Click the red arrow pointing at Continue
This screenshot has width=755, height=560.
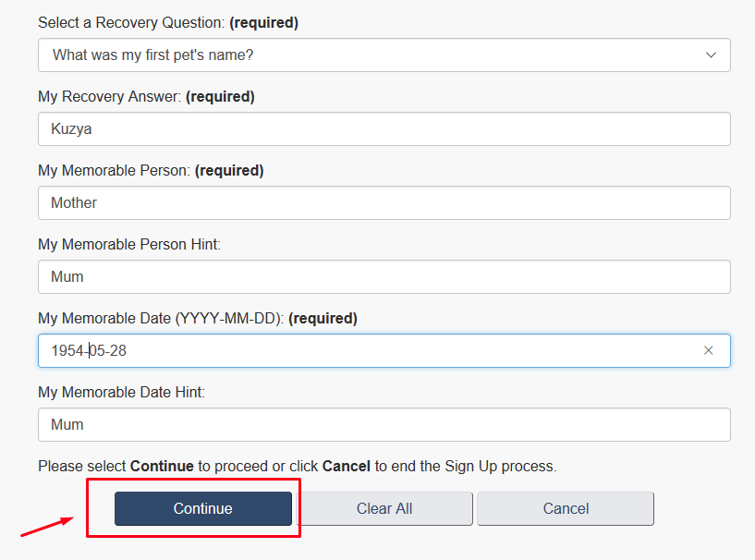click(47, 527)
